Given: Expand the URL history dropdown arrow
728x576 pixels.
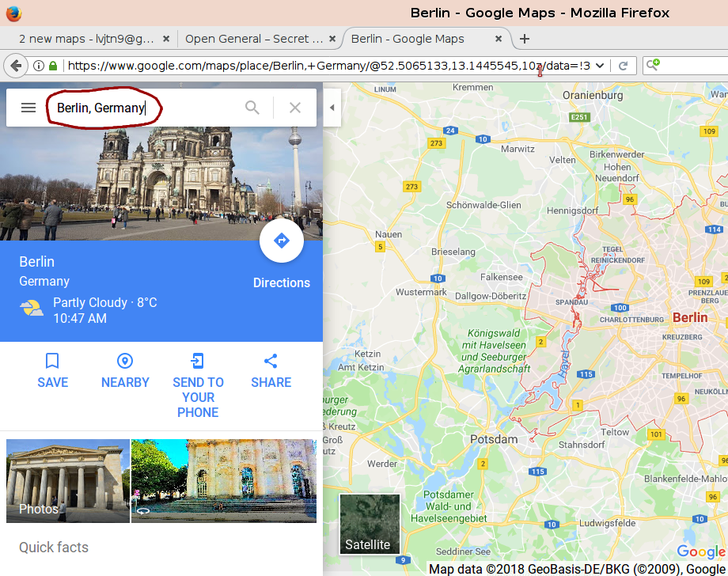Looking at the screenshot, I should 599,66.
